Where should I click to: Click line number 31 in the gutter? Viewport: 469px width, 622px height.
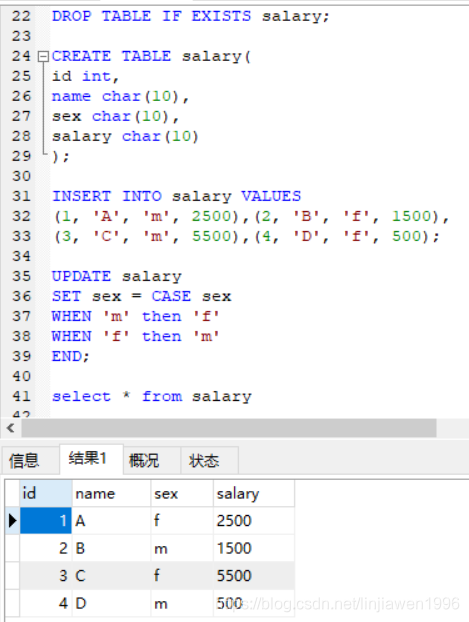[21, 196]
